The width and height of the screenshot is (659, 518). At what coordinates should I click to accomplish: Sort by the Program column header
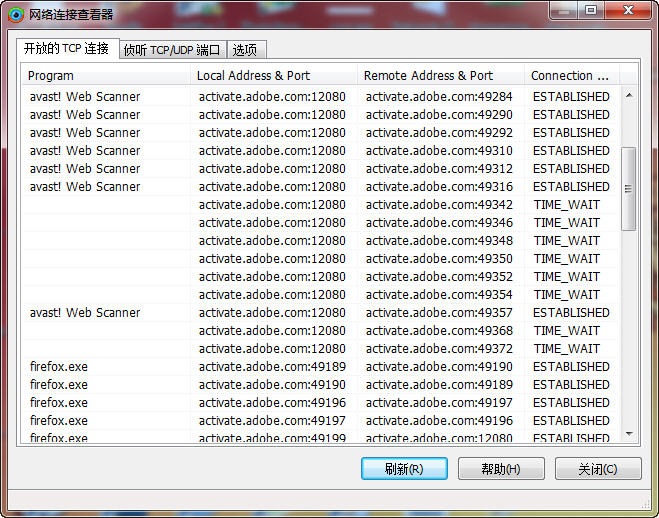pyautogui.click(x=105, y=76)
